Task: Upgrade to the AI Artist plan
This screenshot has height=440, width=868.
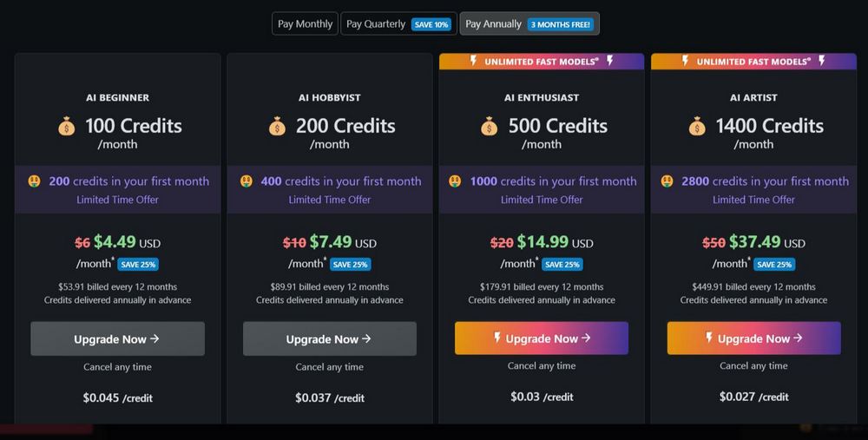Action: tap(753, 338)
